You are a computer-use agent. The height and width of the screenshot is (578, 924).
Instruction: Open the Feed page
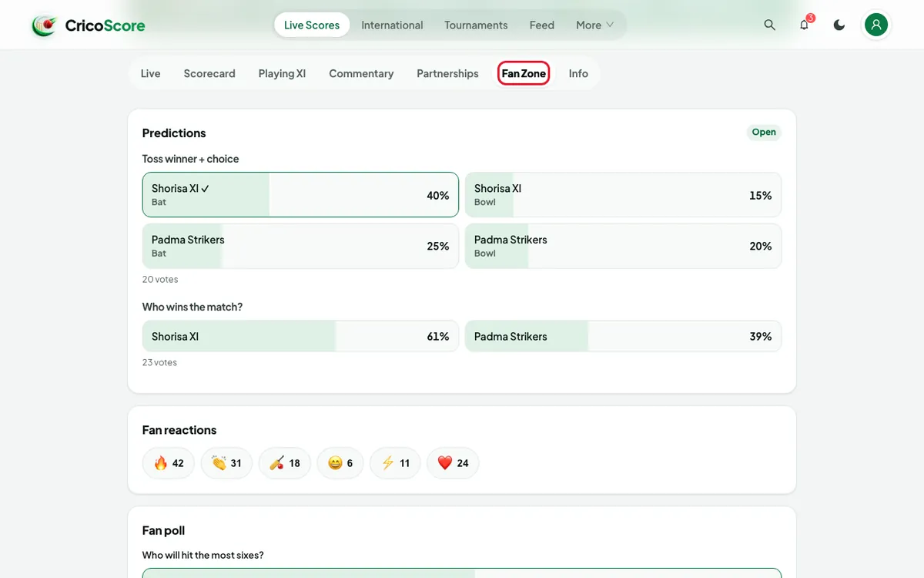point(542,25)
